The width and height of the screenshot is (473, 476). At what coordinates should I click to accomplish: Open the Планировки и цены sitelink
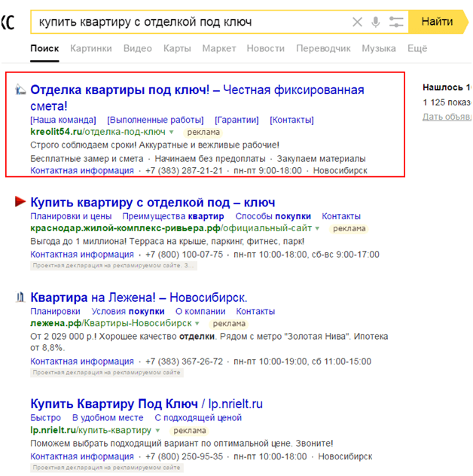[x=71, y=216]
